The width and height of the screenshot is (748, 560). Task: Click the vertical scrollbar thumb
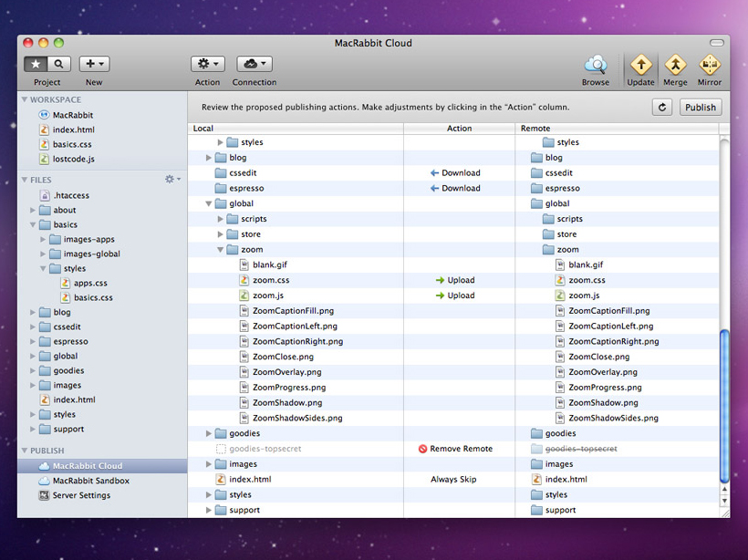coord(724,406)
